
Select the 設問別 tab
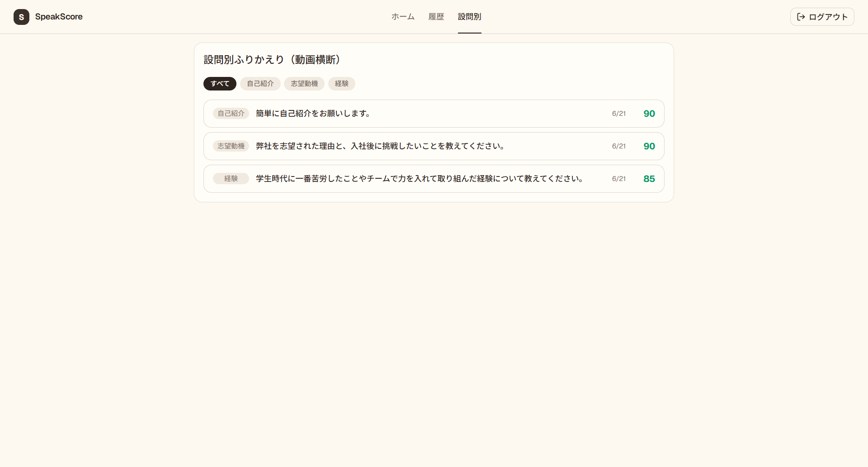click(x=470, y=17)
